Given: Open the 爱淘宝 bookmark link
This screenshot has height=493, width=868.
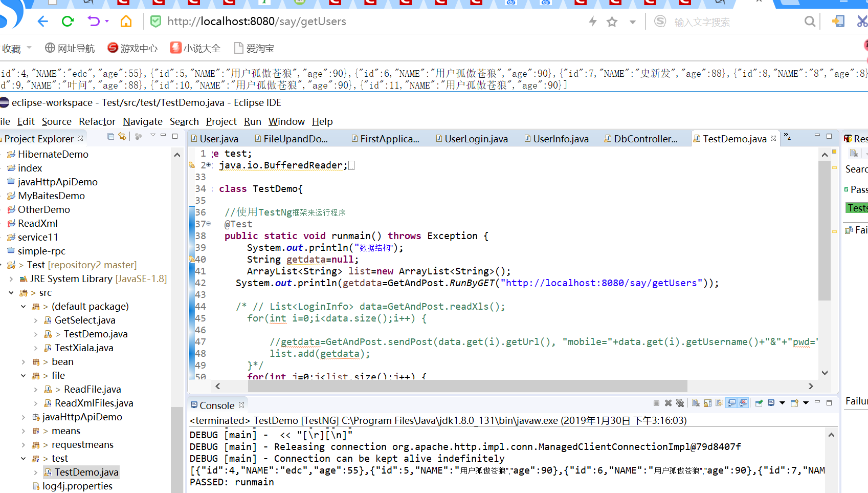Looking at the screenshot, I should coord(254,48).
